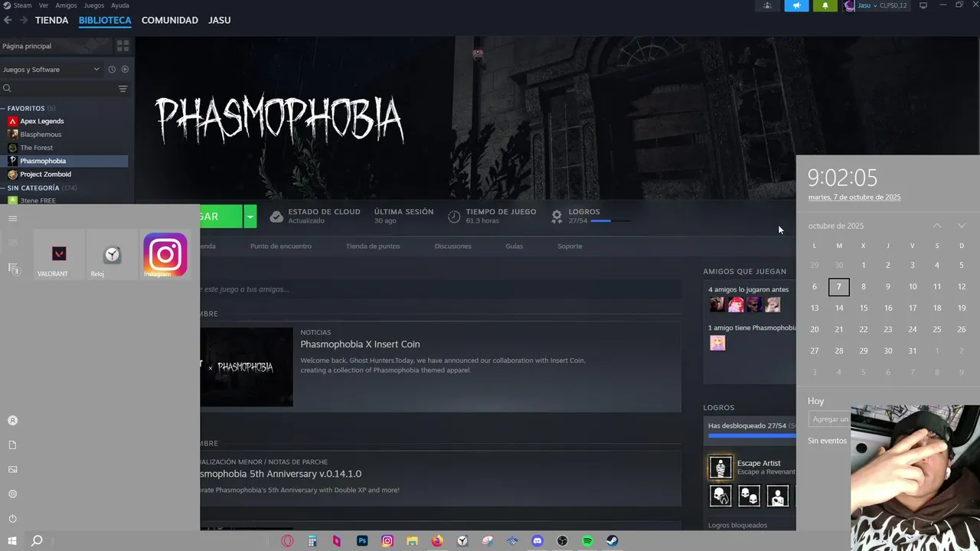Open Reloj tile in Start menu
The image size is (980, 551).
(x=113, y=256)
